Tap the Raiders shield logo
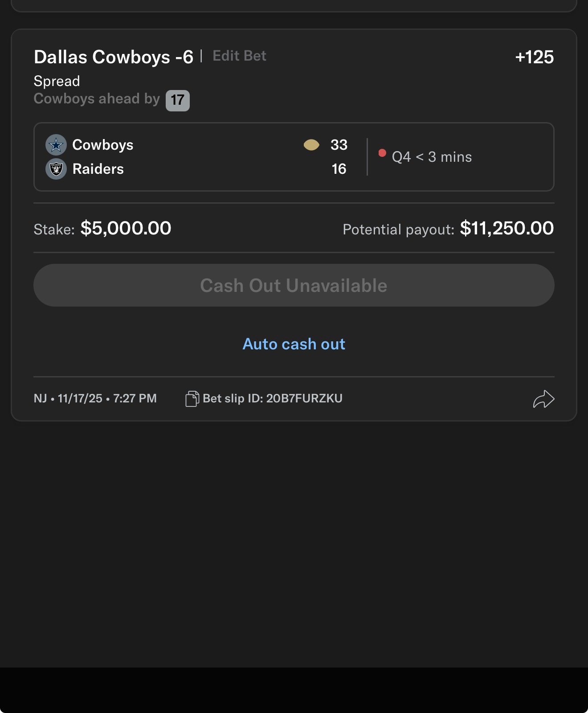The width and height of the screenshot is (588, 713). (x=56, y=169)
